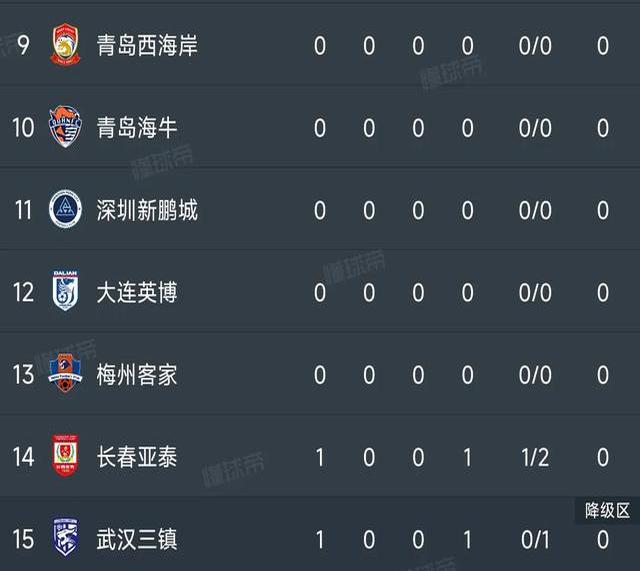Select the 深圳新鹏城 team name
640x571 pixels.
tap(147, 210)
